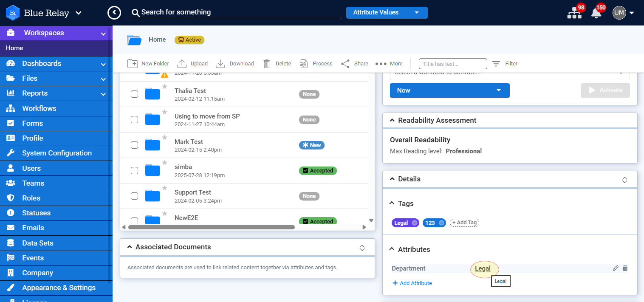Image resolution: width=644 pixels, height=302 pixels.
Task: Edit Department attribute with pencil icon
Action: click(x=616, y=268)
